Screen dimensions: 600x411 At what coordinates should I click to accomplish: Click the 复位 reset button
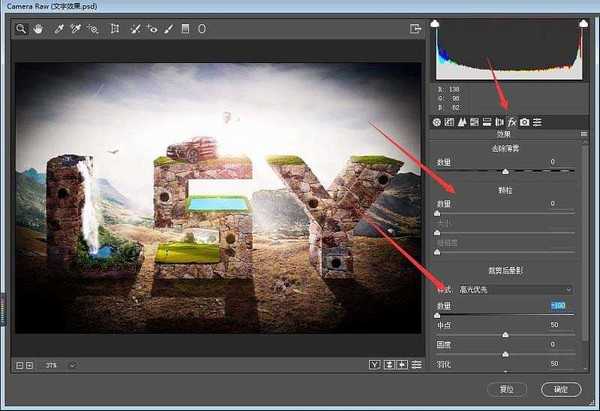(x=507, y=389)
